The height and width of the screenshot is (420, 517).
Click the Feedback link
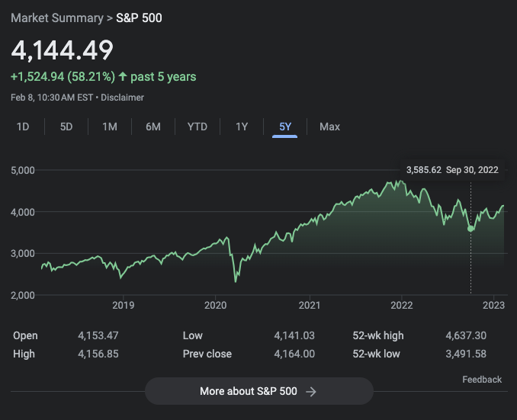[482, 380]
